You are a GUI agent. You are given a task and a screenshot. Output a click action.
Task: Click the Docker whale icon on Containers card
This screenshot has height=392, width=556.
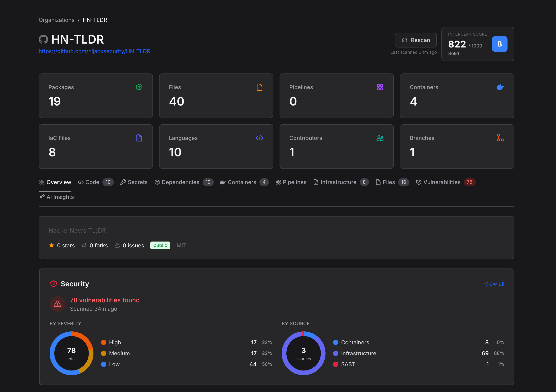[x=500, y=87]
